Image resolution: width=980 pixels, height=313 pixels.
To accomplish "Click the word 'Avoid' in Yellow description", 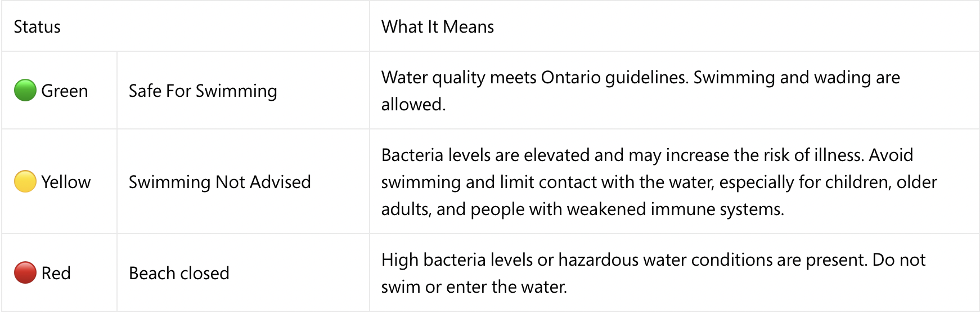I will click(891, 155).
